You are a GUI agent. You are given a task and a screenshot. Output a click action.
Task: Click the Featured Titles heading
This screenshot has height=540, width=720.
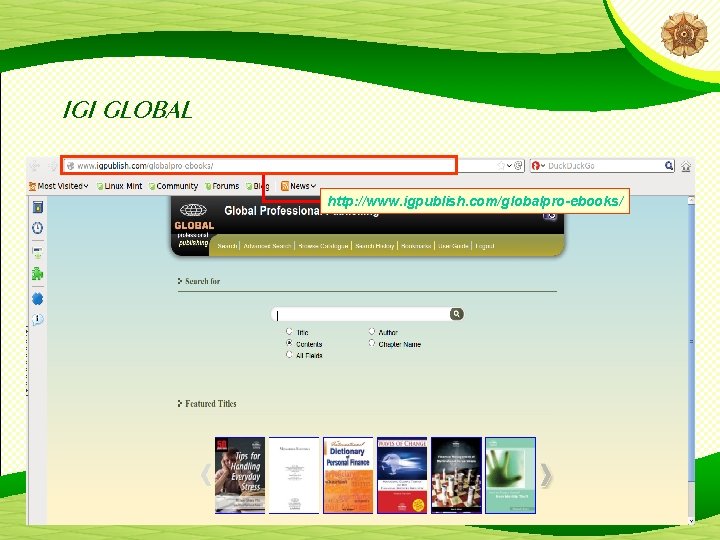pos(211,404)
